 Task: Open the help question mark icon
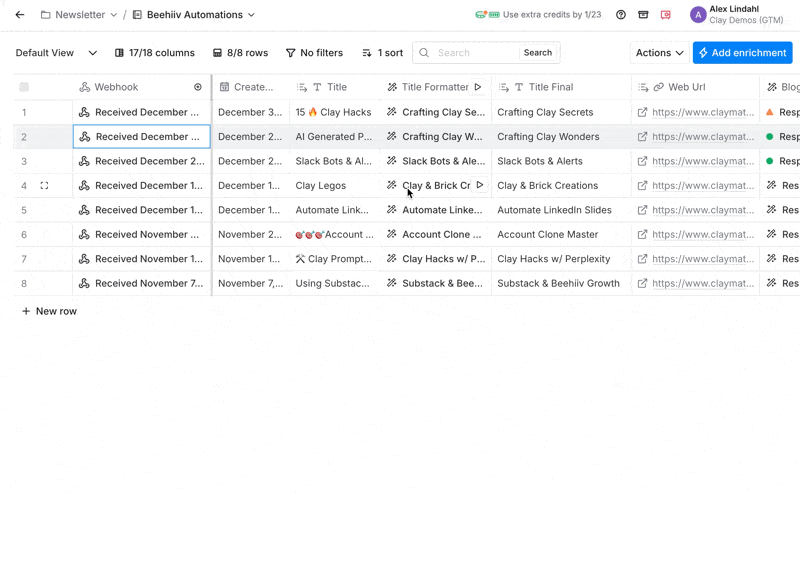(x=620, y=15)
